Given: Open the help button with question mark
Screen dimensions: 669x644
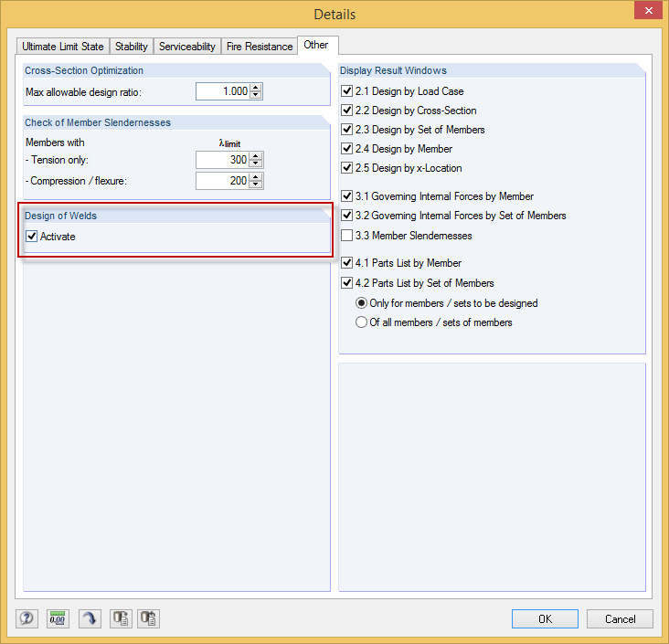Looking at the screenshot, I should click(x=27, y=618).
